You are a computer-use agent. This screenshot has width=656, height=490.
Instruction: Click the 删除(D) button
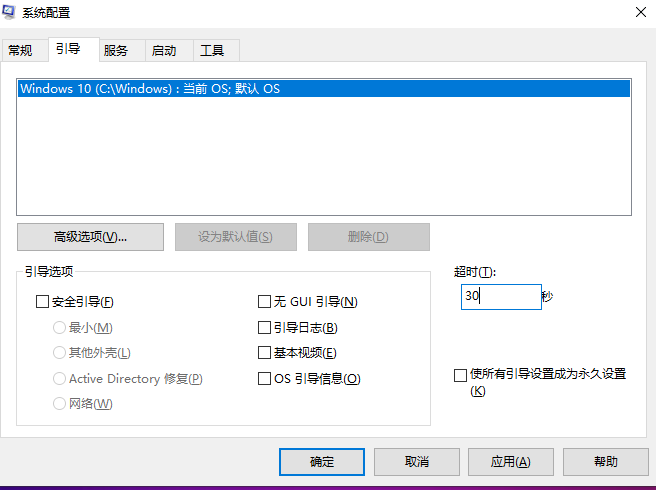[369, 237]
